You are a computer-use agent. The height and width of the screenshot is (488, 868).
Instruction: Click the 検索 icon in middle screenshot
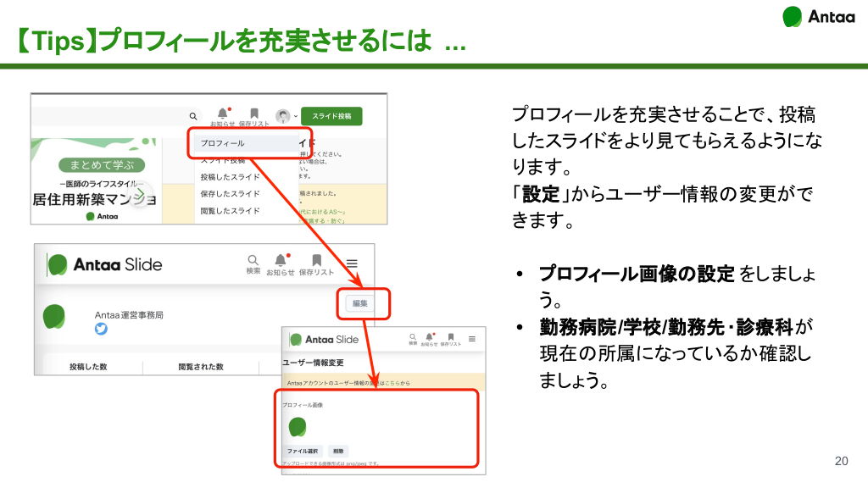[253, 261]
